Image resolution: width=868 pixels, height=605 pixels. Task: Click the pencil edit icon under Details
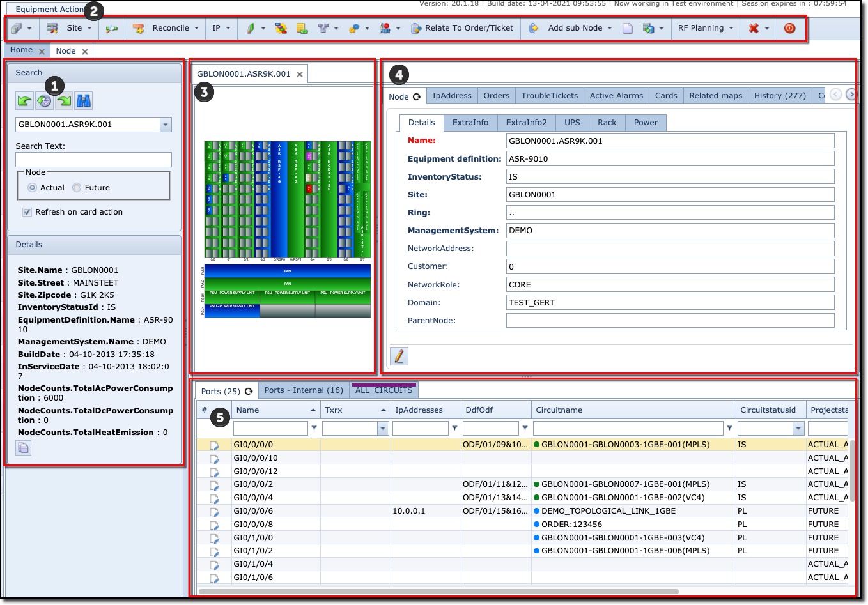[399, 356]
